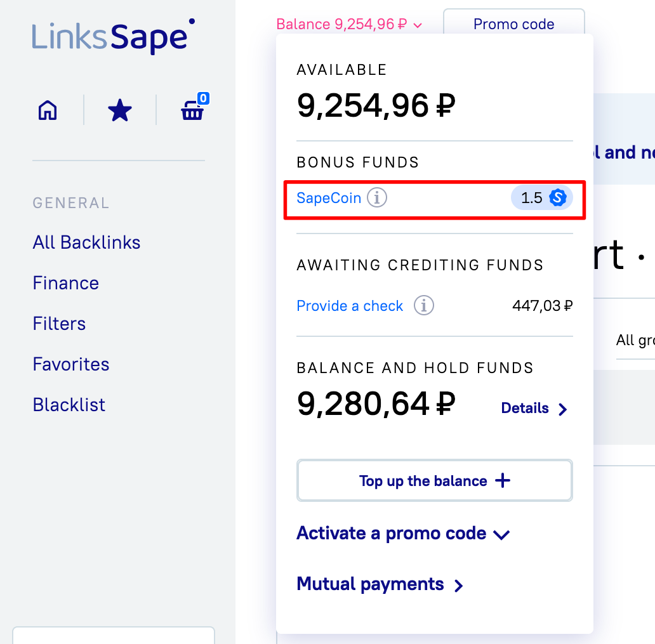Click the info icon beside Provide a check
The width and height of the screenshot is (655, 644).
(x=423, y=305)
